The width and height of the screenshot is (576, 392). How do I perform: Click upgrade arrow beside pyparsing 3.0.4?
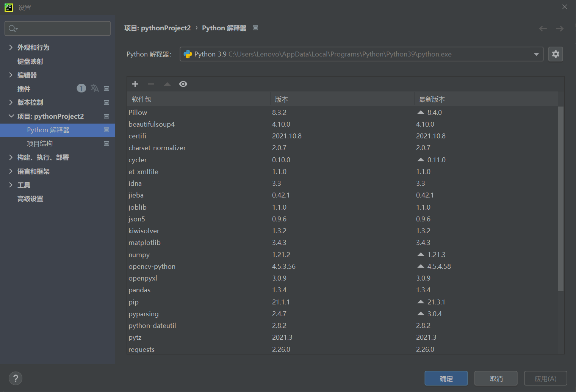(421, 314)
